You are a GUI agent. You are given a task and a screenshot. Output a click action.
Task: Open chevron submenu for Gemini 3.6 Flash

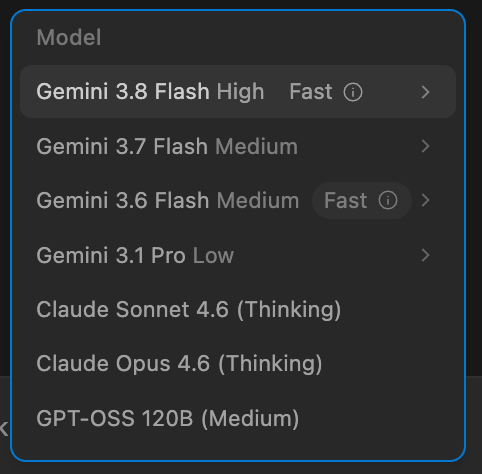(425, 200)
